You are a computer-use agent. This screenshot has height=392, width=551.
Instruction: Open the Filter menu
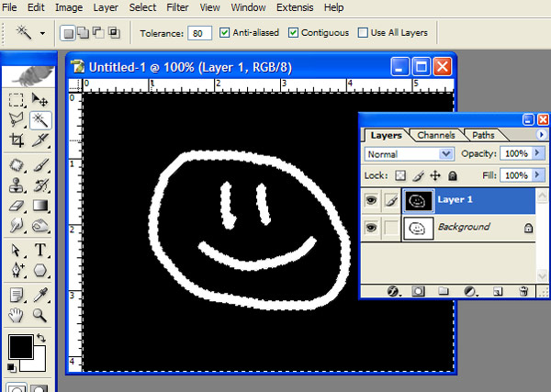click(177, 7)
